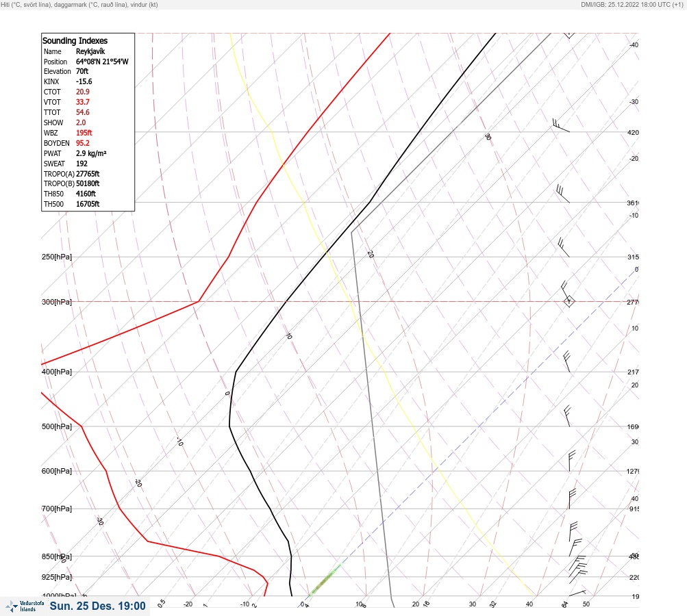Click the diamond tropopause marker at 300 hPa
Screen dimensions: 687x616
[569, 301]
